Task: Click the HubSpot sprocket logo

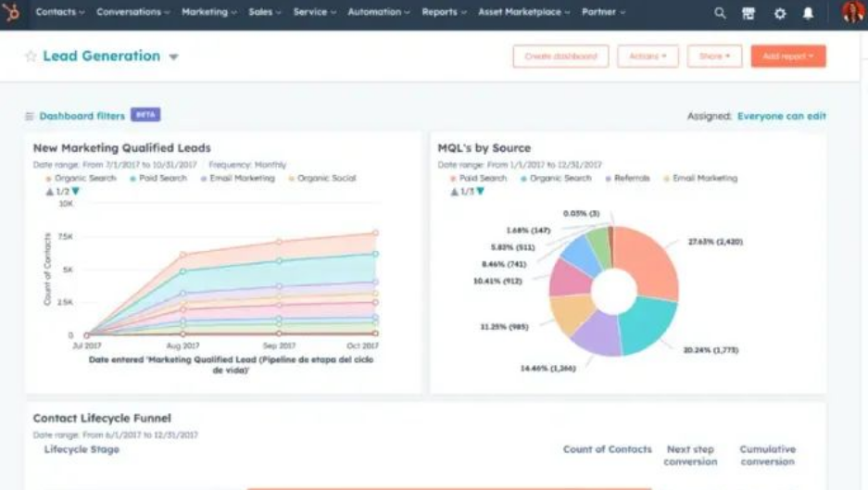Action: 13,13
